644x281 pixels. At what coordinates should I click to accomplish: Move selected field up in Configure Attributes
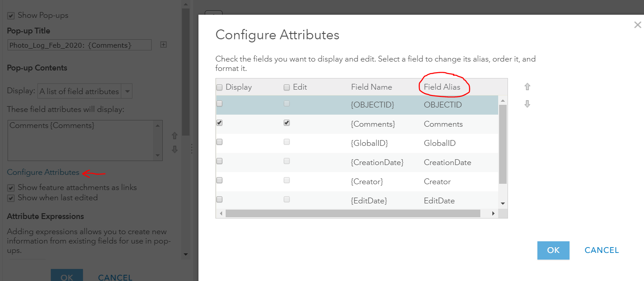[x=527, y=87]
